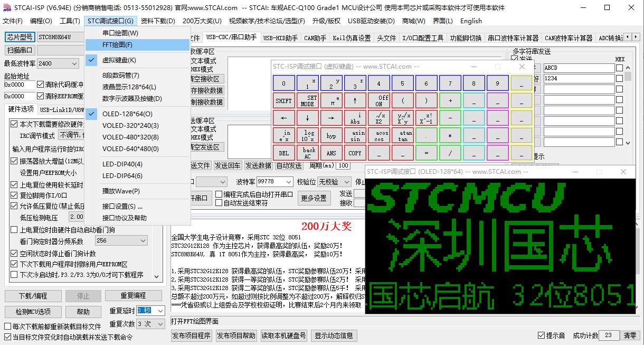Click the plus key on virtual keyboard
The width and height of the screenshot is (644, 345).
pyautogui.click(x=450, y=100)
